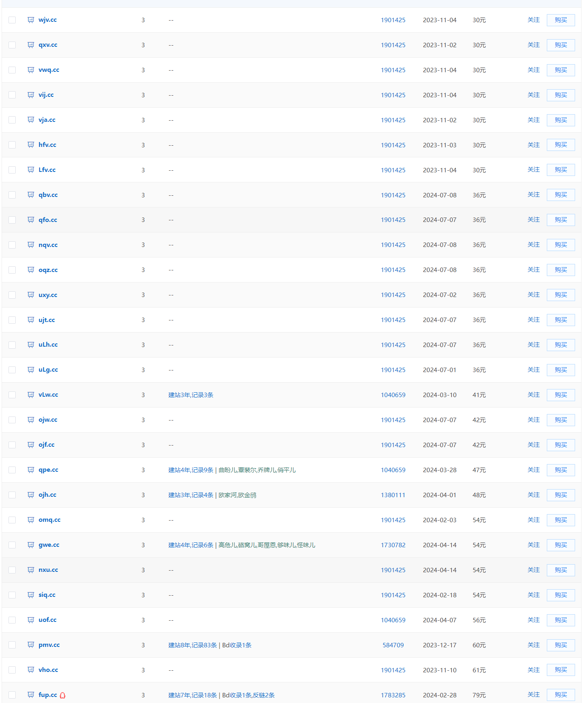
Task: Click the presentation icon beside wjv.cc
Action: point(31,20)
